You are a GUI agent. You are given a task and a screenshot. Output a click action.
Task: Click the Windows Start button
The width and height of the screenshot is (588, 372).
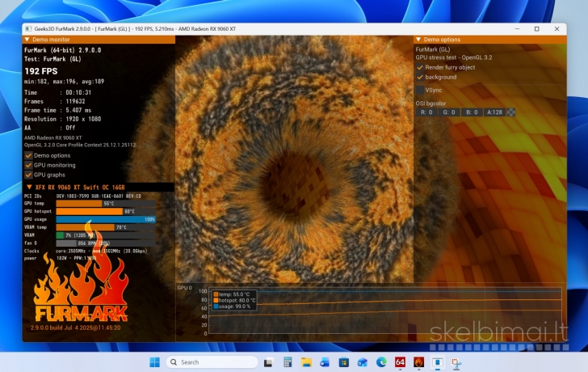pyautogui.click(x=155, y=362)
